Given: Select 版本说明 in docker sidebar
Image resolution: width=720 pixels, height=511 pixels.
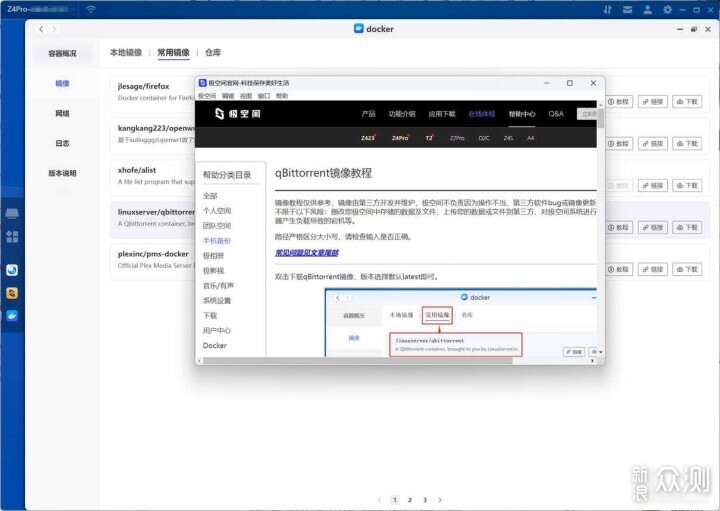Looking at the screenshot, I should 62,173.
